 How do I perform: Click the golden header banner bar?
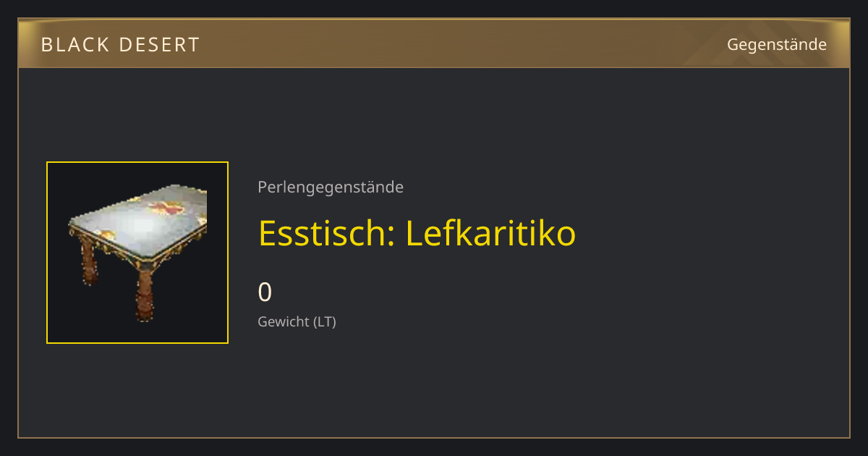click(x=434, y=43)
